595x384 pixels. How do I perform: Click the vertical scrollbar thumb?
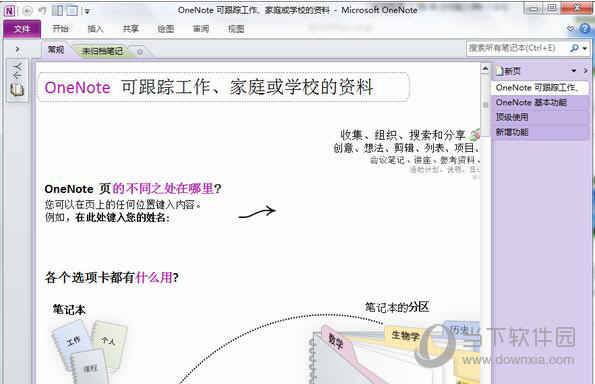tap(485, 105)
